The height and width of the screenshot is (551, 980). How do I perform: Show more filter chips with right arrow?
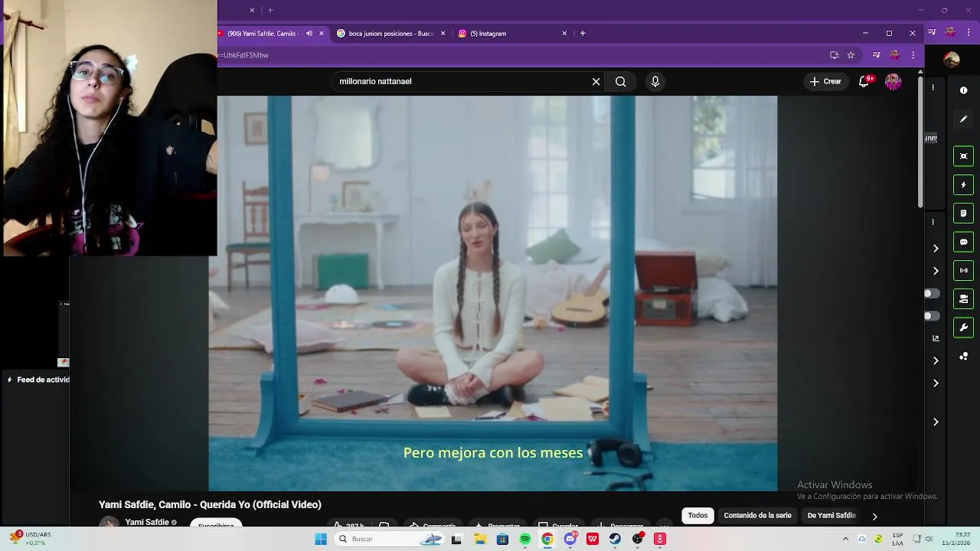pos(874,516)
